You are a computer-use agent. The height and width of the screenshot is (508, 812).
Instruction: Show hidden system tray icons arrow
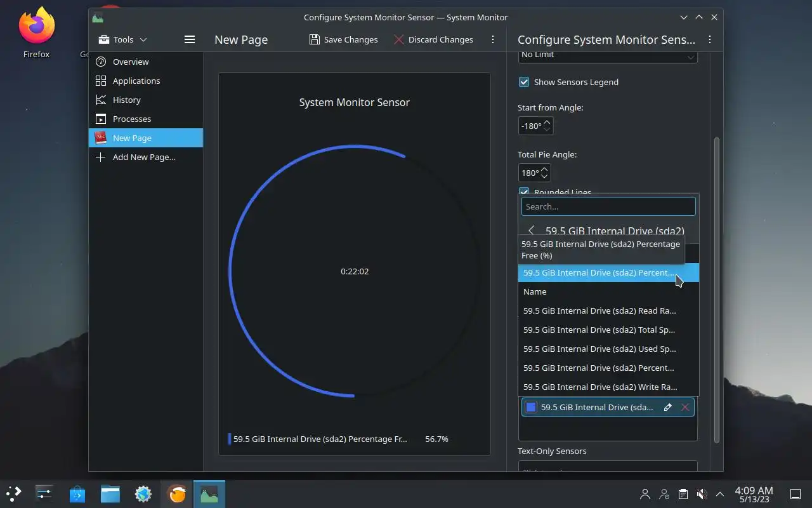click(x=720, y=493)
